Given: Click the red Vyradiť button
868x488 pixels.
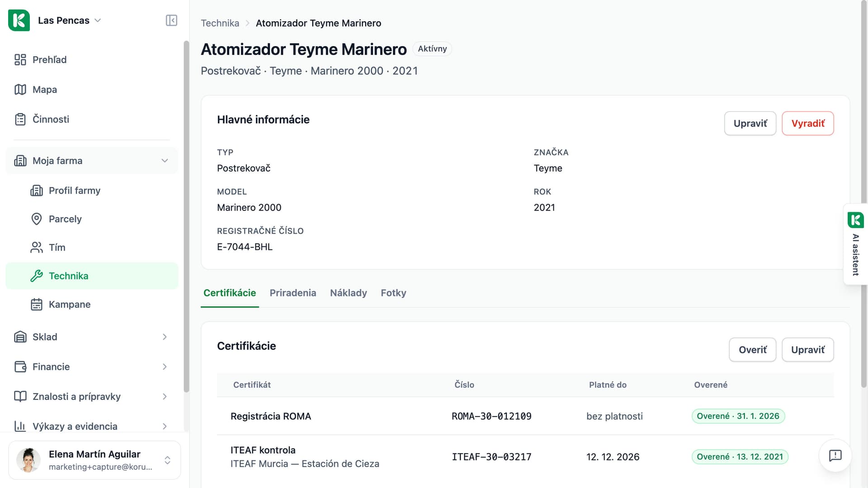Looking at the screenshot, I should (x=808, y=123).
